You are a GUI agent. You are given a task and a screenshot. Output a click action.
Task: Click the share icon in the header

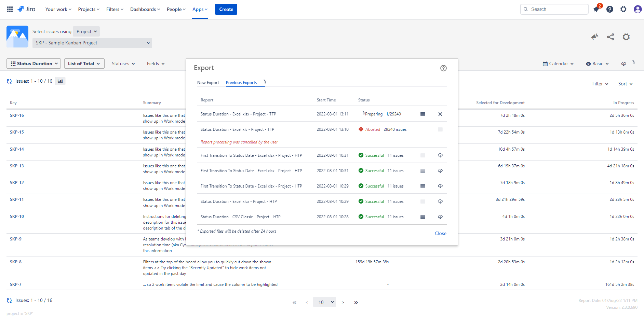(611, 37)
